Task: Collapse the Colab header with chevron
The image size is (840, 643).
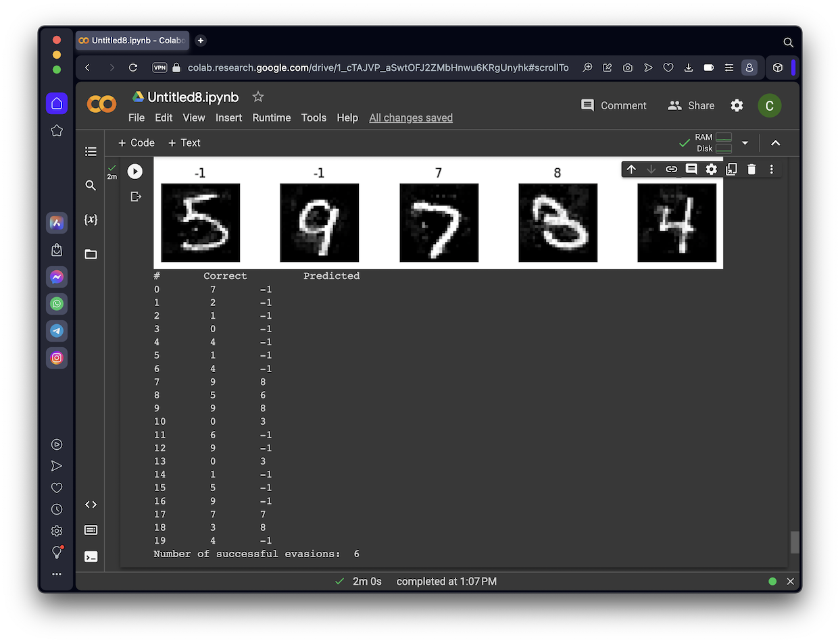Action: pos(775,143)
